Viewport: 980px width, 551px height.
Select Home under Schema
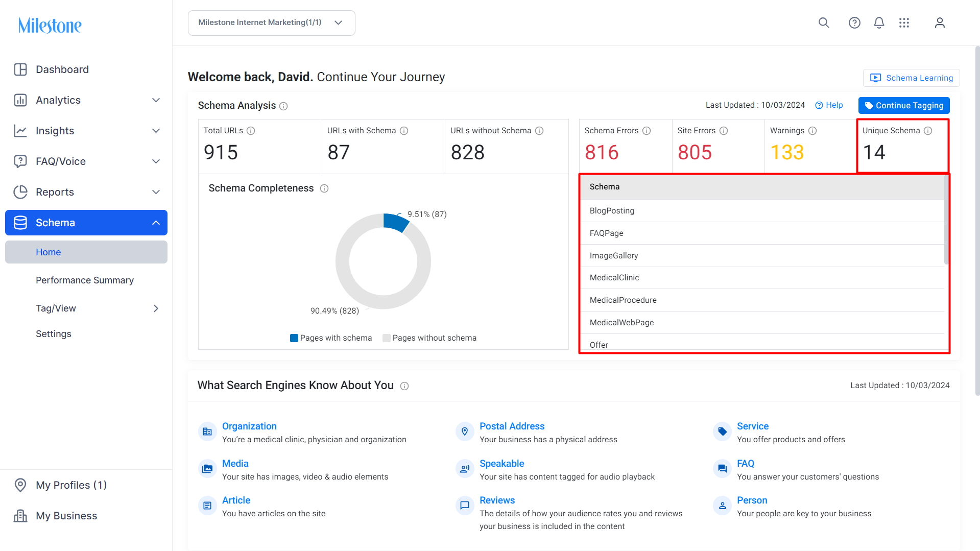point(86,252)
